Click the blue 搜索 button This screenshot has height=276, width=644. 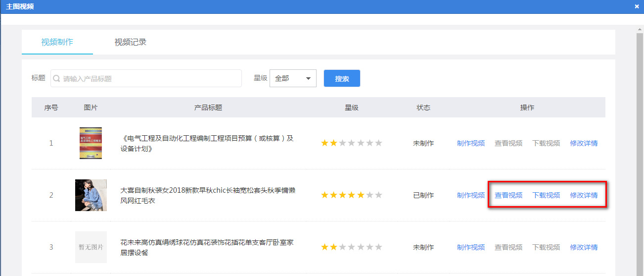click(342, 78)
